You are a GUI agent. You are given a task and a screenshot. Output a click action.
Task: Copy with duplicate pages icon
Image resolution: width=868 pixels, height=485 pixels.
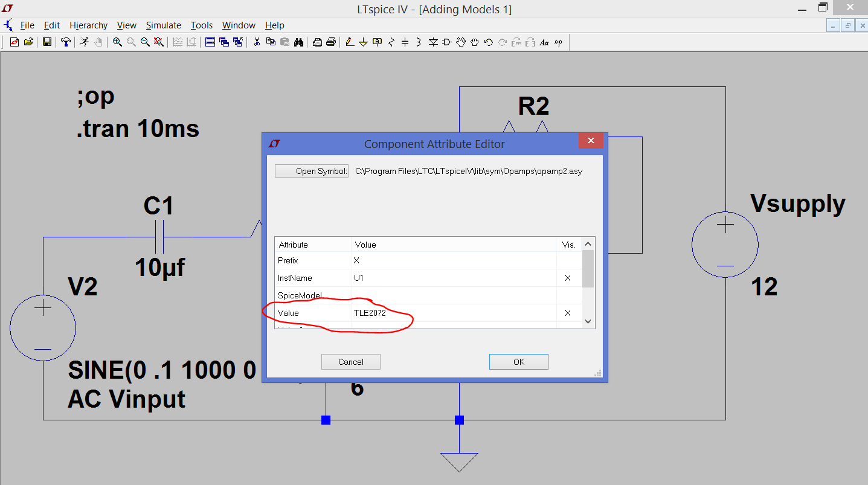(x=271, y=42)
